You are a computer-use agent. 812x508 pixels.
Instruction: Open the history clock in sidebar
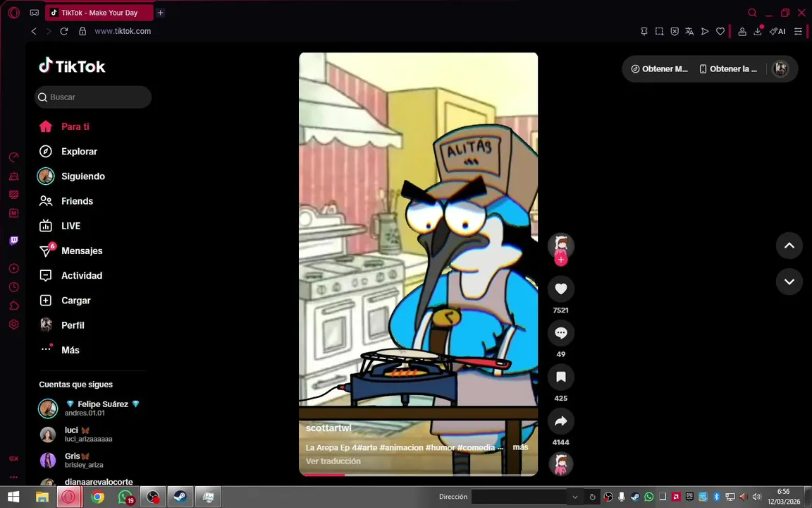(x=14, y=286)
